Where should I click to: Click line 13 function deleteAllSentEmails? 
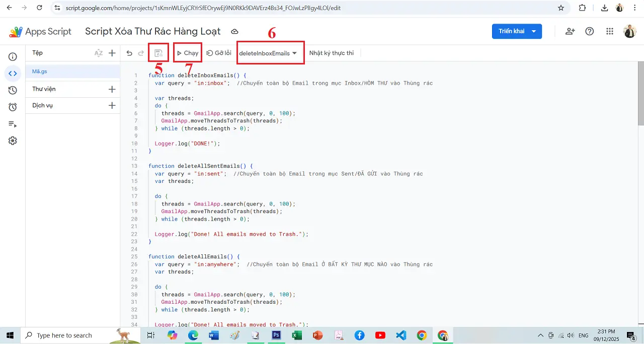click(200, 166)
